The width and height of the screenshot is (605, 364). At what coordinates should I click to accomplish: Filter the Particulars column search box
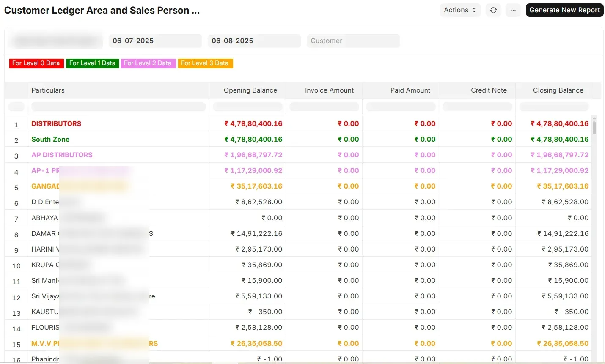tap(118, 107)
